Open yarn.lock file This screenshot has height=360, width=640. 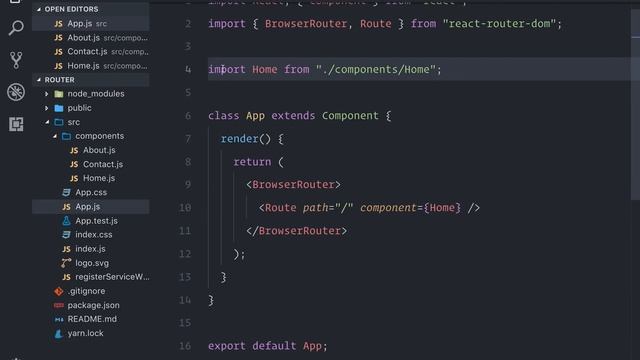click(85, 333)
